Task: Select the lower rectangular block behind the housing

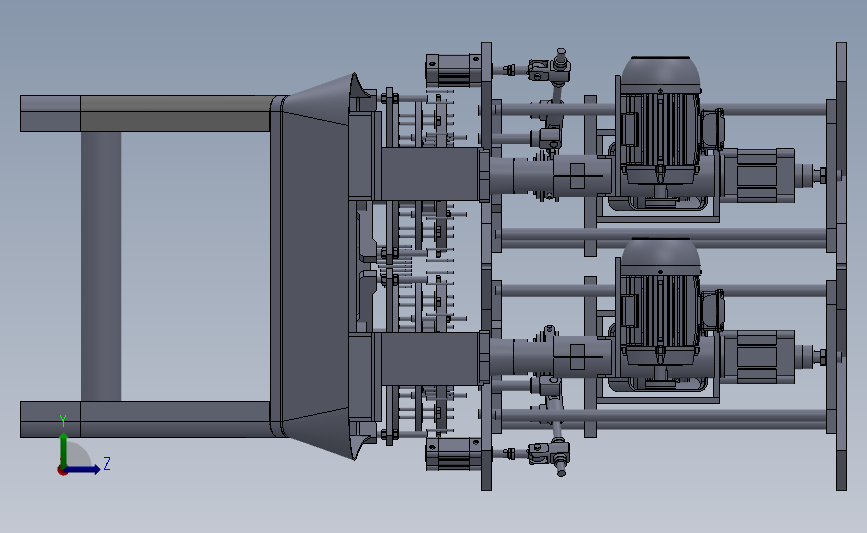Action: click(431, 358)
